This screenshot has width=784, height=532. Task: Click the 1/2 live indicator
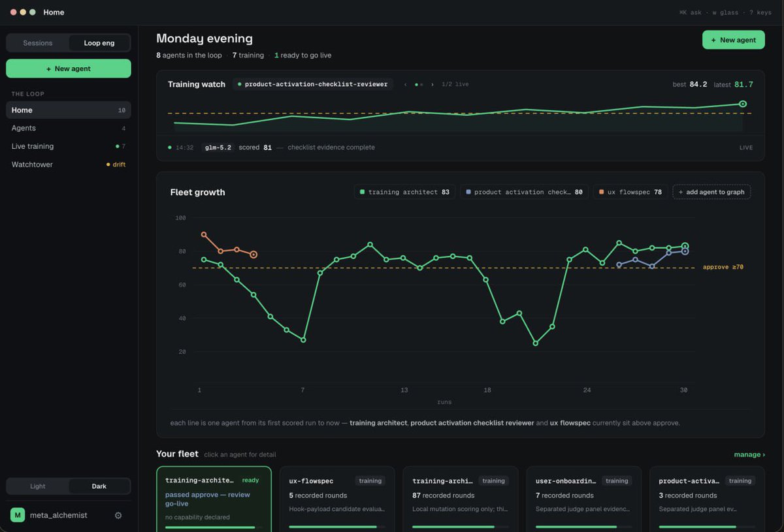[455, 84]
